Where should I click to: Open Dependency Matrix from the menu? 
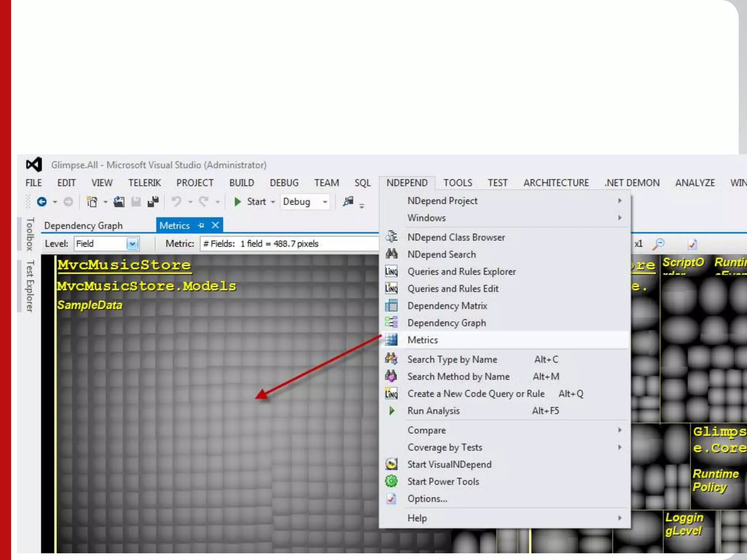coord(447,306)
